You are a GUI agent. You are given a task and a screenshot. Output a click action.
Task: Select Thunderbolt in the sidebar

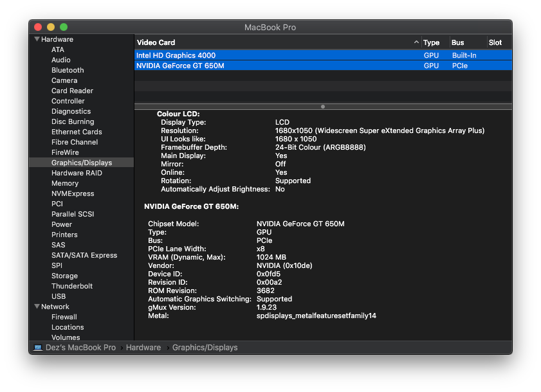click(x=72, y=286)
